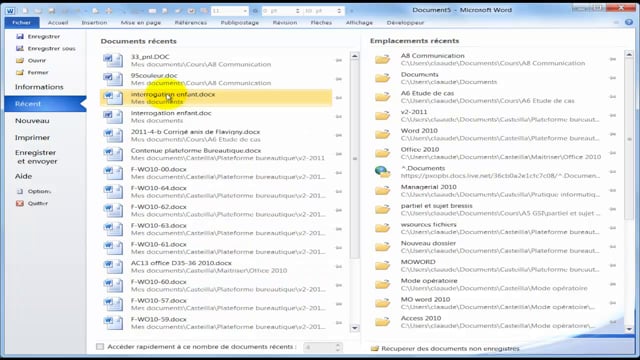This screenshot has width=640, height=360.
Task: Switch to the Développeur ribbon tab
Action: pyautogui.click(x=405, y=22)
